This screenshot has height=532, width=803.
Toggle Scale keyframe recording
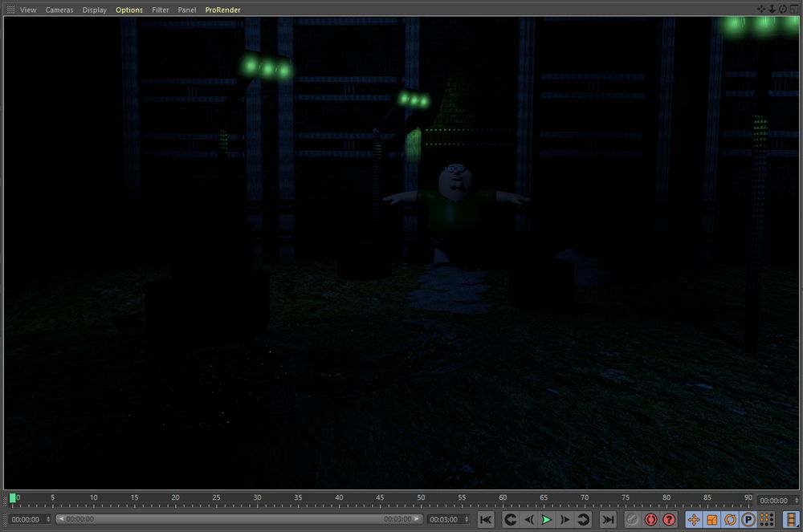tap(711, 520)
